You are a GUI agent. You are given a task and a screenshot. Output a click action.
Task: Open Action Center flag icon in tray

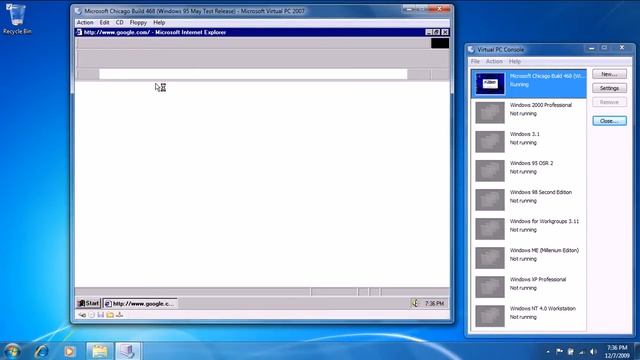click(x=559, y=351)
